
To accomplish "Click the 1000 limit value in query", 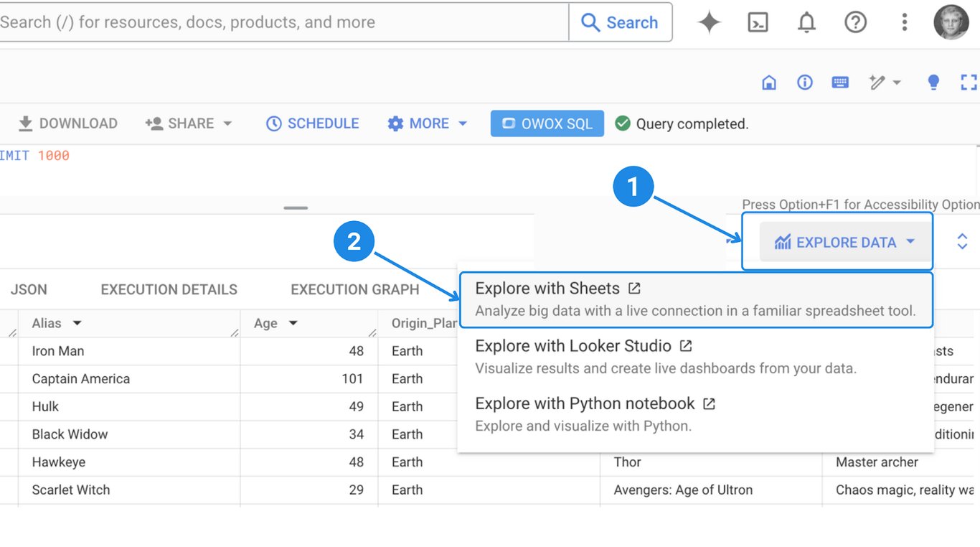I will pyautogui.click(x=53, y=155).
